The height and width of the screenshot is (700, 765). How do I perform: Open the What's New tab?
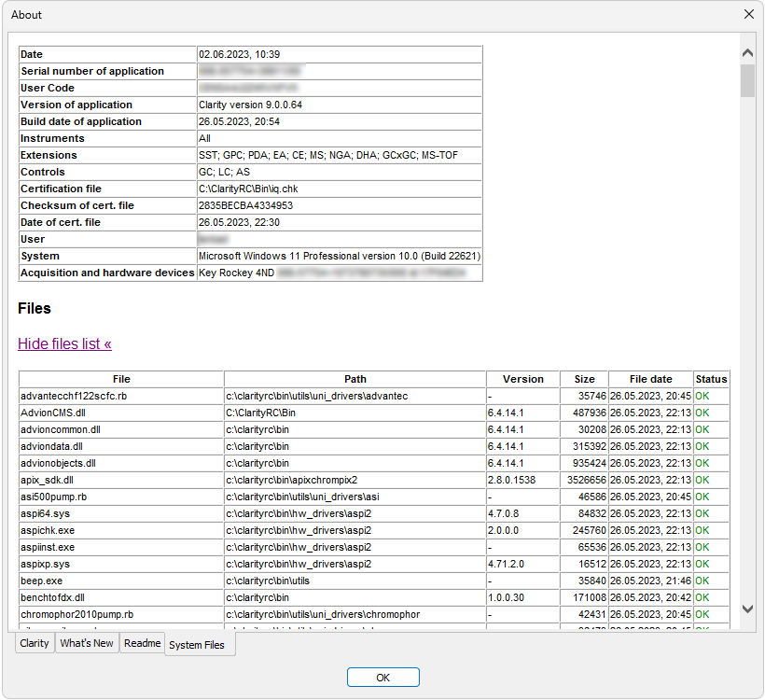pos(87,643)
